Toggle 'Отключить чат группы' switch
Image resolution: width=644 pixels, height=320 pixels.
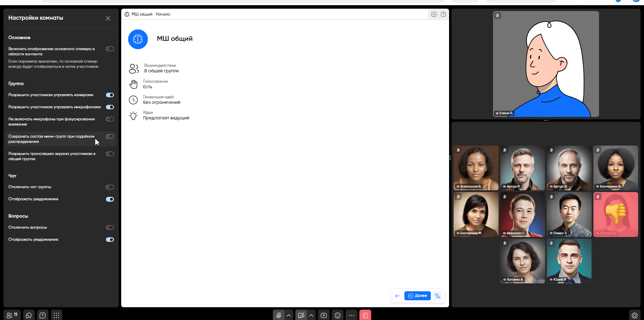pyautogui.click(x=110, y=187)
